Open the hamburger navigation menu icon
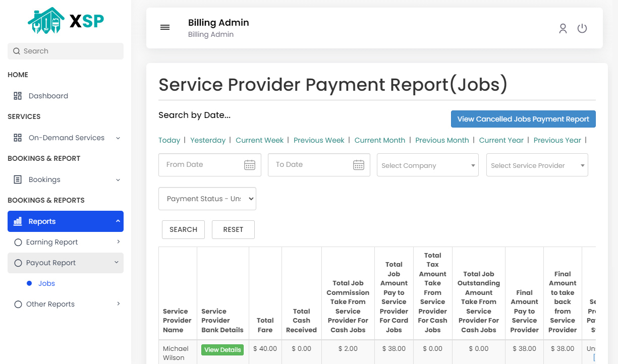 [x=165, y=27]
